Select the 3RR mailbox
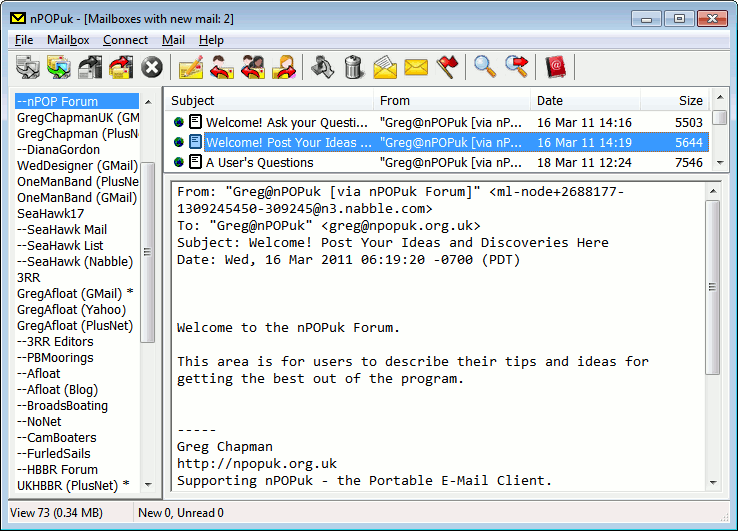The height and width of the screenshot is (531, 738). pos(77,277)
